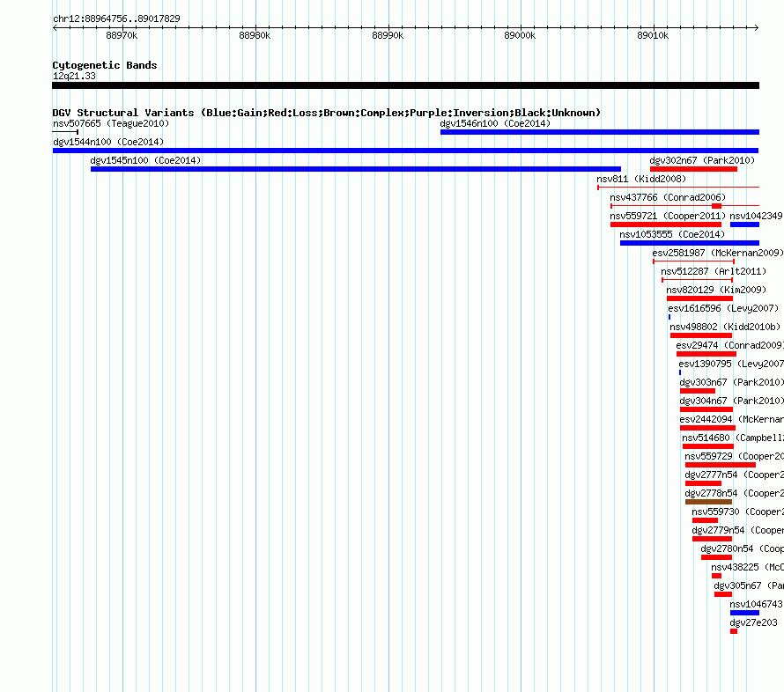Screen dimensions: 784x692
Task: Click the dgv303n67 (Park2010) label
Action: [731, 382]
